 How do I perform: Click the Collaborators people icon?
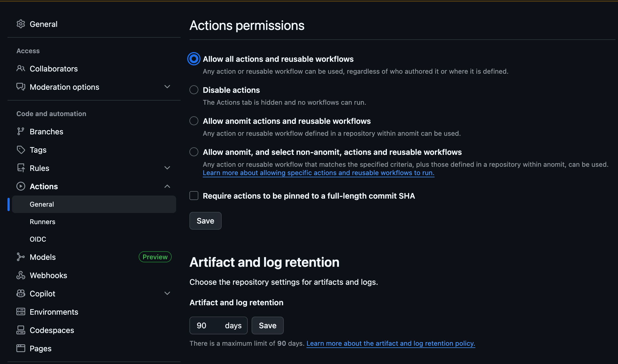(x=21, y=68)
